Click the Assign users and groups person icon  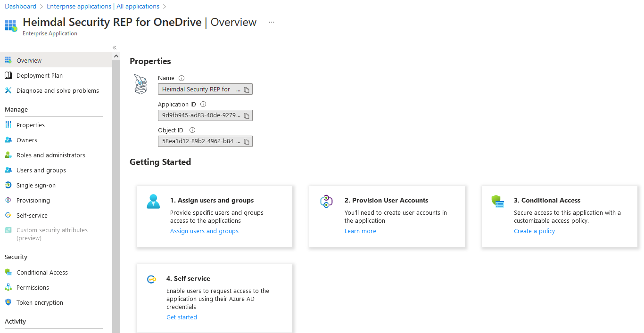pyautogui.click(x=153, y=202)
